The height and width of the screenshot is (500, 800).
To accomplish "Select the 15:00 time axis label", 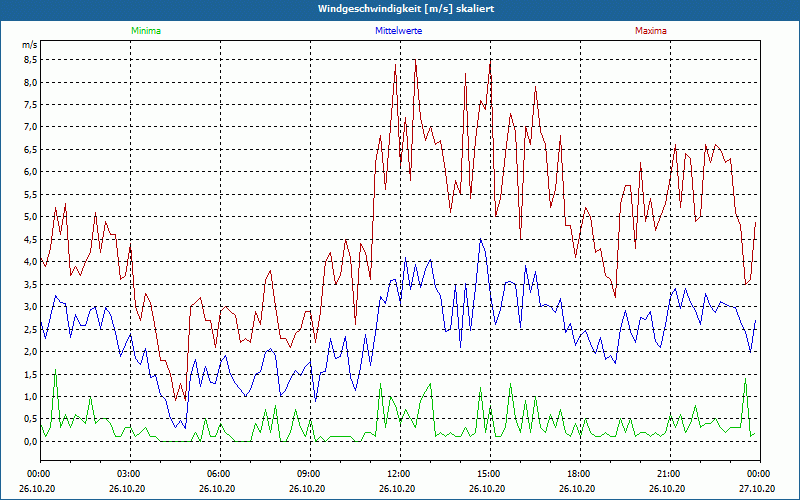I will click(489, 474).
